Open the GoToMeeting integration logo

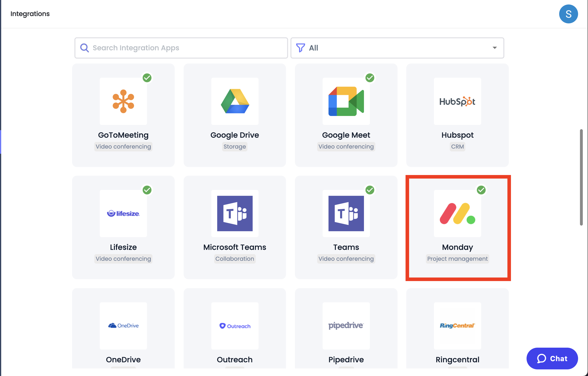[x=123, y=101]
